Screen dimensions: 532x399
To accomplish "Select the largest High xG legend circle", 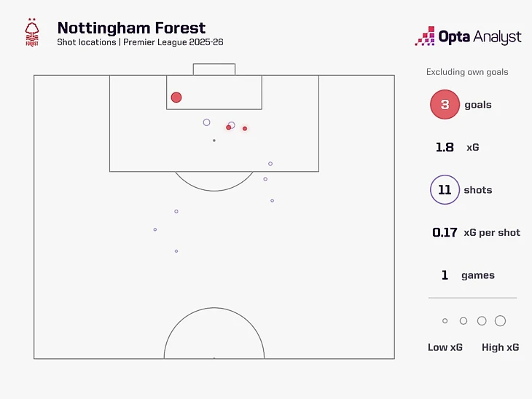I will tap(500, 320).
